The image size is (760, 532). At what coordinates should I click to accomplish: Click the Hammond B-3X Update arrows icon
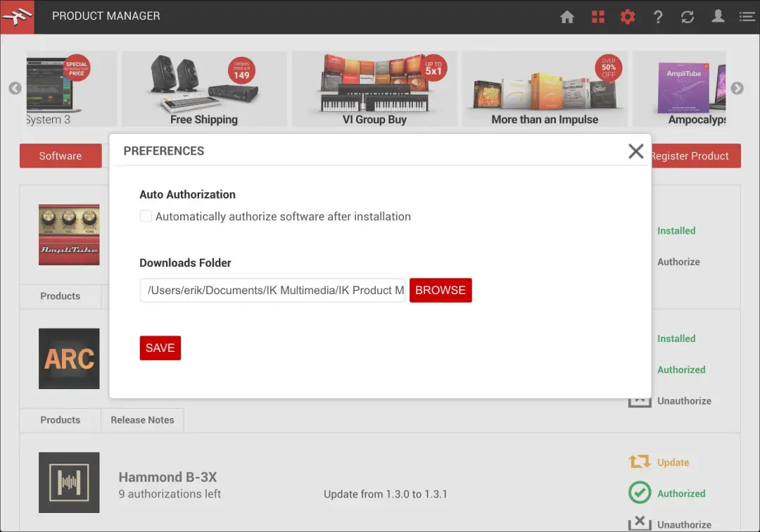[x=639, y=461]
